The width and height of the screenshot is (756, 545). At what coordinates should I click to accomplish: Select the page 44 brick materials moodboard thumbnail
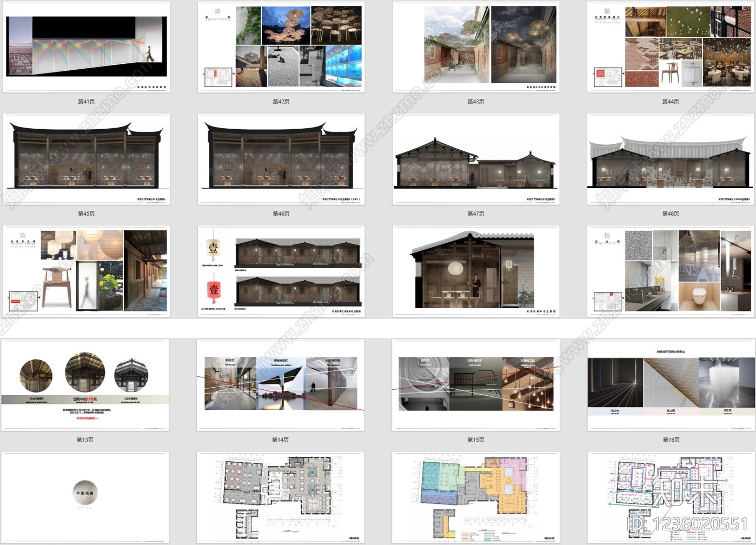pyautogui.click(x=671, y=47)
